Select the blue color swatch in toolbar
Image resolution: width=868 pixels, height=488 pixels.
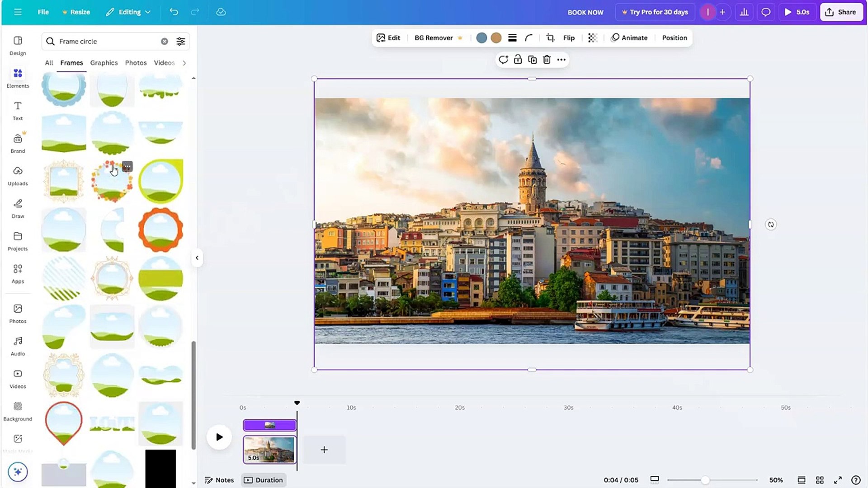[481, 38]
